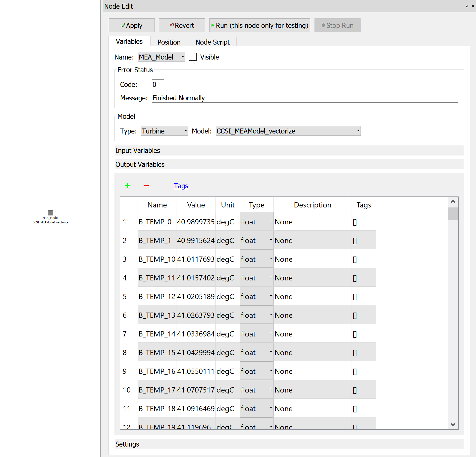Click the Type column header
476x457 pixels.
point(257,205)
